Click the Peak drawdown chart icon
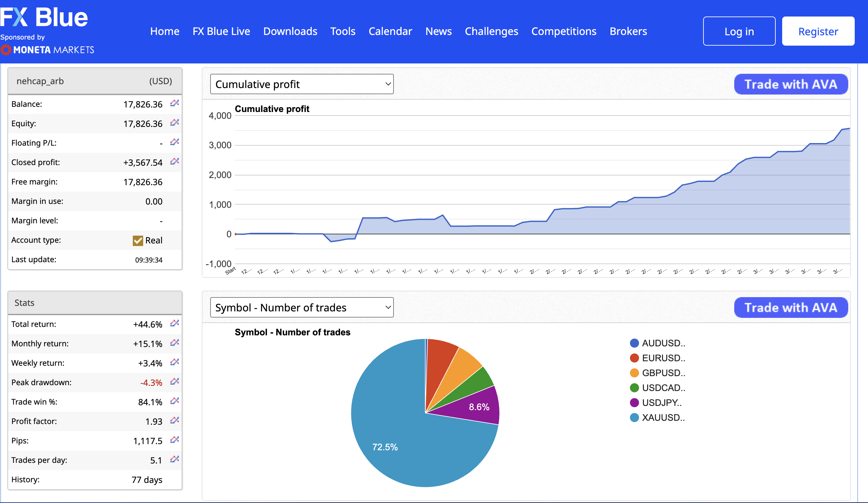The image size is (868, 503). (x=175, y=382)
